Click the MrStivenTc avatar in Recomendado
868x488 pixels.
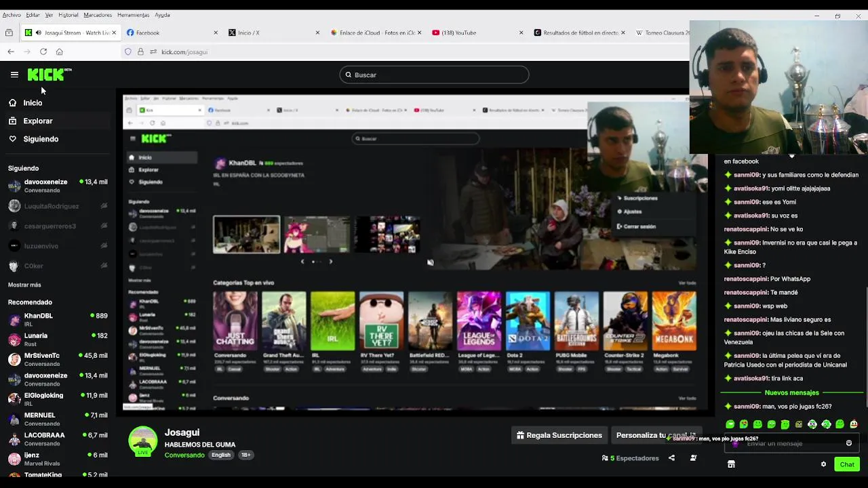tap(14, 359)
